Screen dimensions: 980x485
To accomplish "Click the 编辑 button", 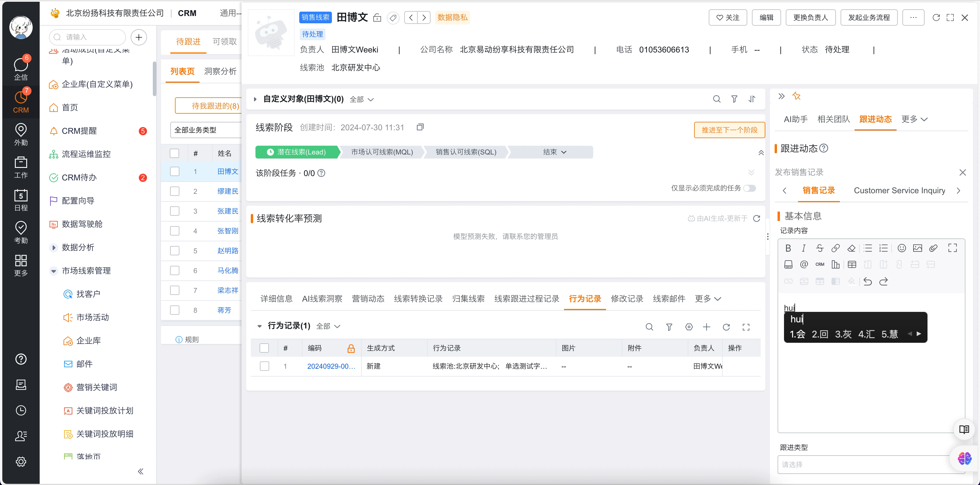I will tap(766, 17).
